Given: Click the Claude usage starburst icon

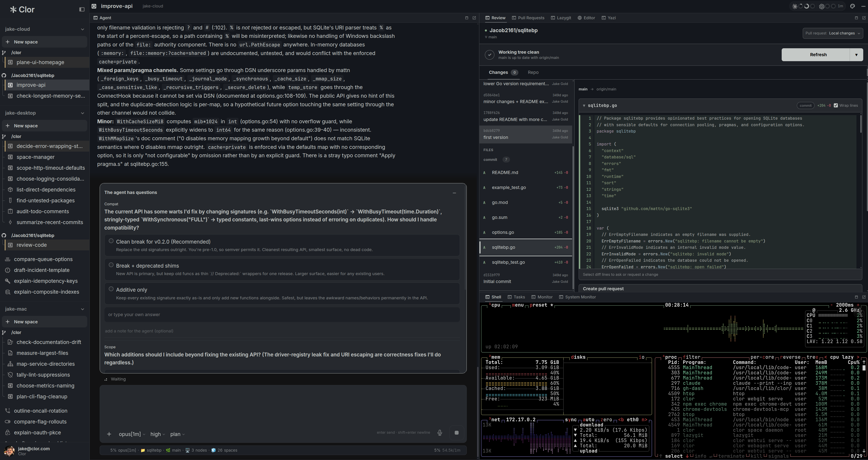Looking at the screenshot, I should pyautogui.click(x=795, y=6).
